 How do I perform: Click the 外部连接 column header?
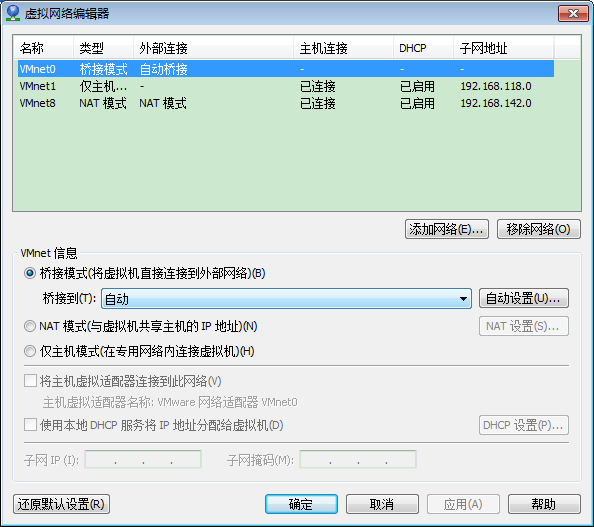click(213, 48)
